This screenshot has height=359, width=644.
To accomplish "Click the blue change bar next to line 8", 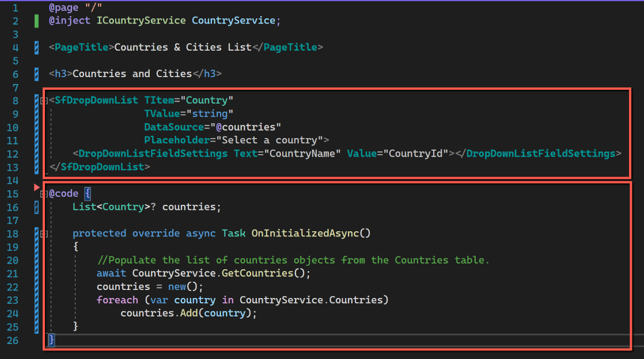I will (36, 100).
